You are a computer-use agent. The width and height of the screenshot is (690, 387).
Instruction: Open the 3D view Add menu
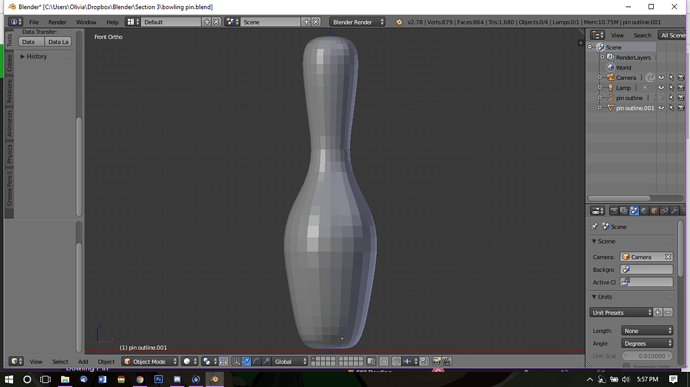pos(83,361)
